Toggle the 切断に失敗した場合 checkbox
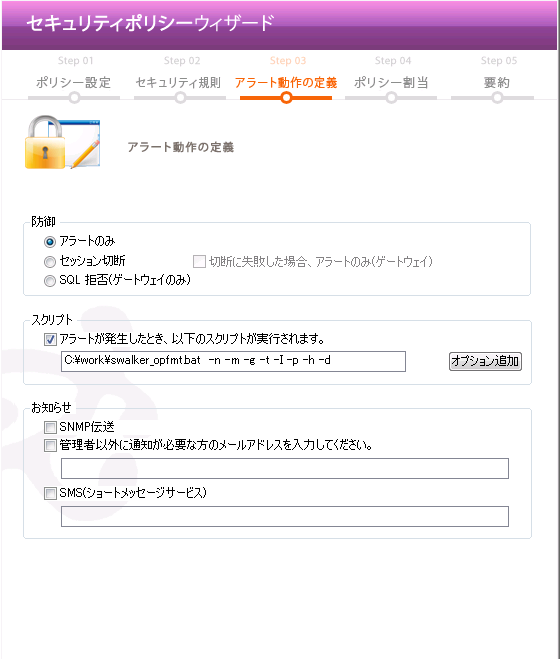The width and height of the screenshot is (560, 659). [199, 261]
